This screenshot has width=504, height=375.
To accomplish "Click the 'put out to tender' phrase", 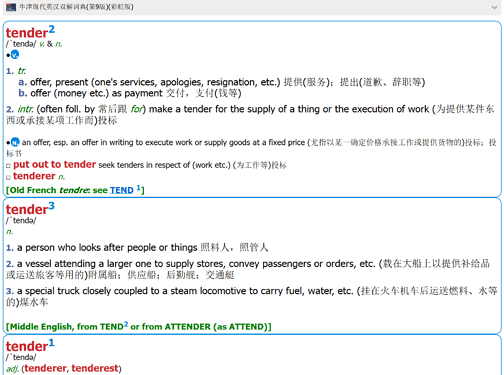I will [54, 164].
